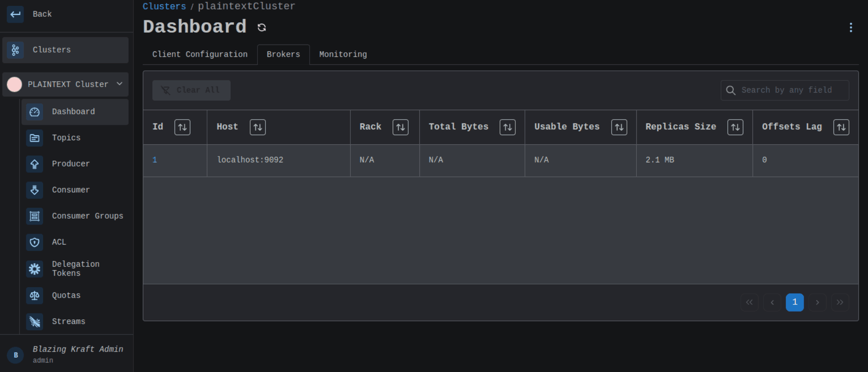Expand the PLAINTEXT Cluster dropdown chevron
The width and height of the screenshot is (868, 372).
120,84
